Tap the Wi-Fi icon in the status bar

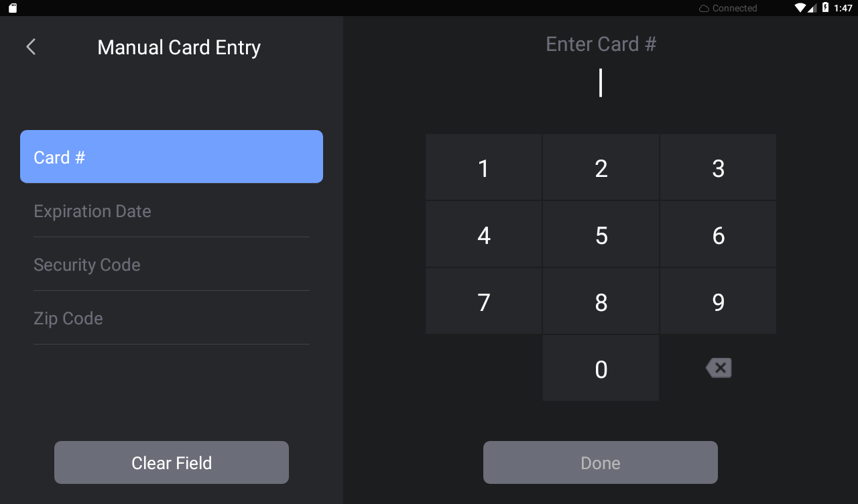coord(799,7)
